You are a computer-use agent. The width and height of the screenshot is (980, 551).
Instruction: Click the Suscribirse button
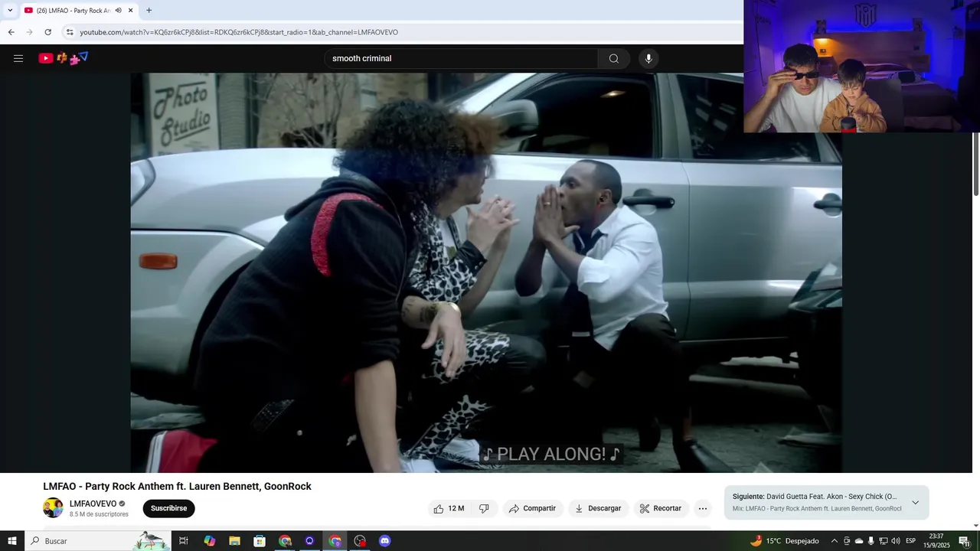[168, 508]
